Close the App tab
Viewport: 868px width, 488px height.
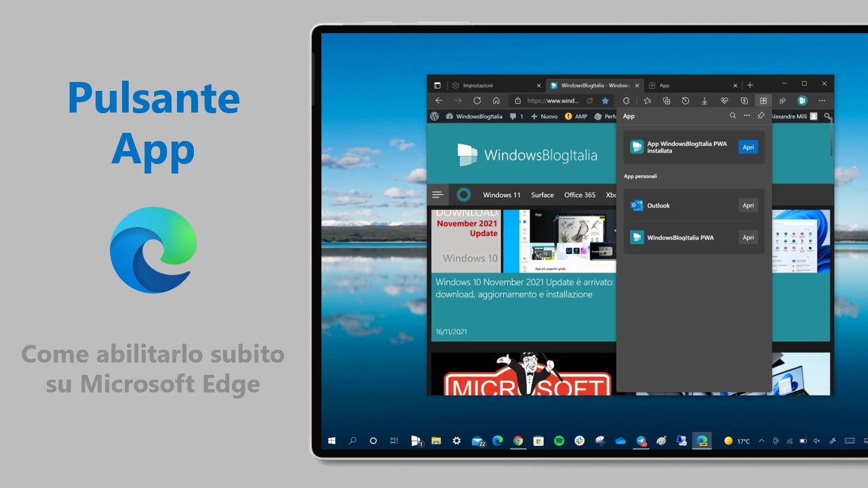(x=735, y=85)
